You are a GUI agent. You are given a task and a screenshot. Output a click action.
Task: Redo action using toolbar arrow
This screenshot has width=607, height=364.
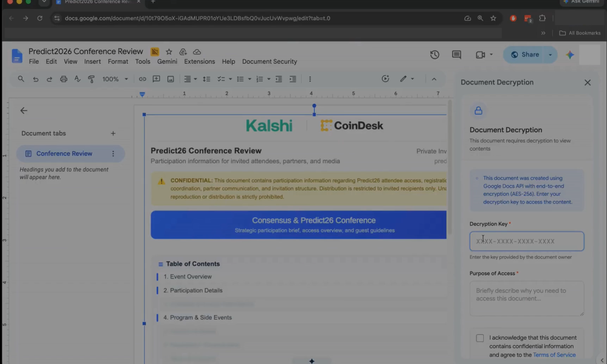(x=49, y=79)
